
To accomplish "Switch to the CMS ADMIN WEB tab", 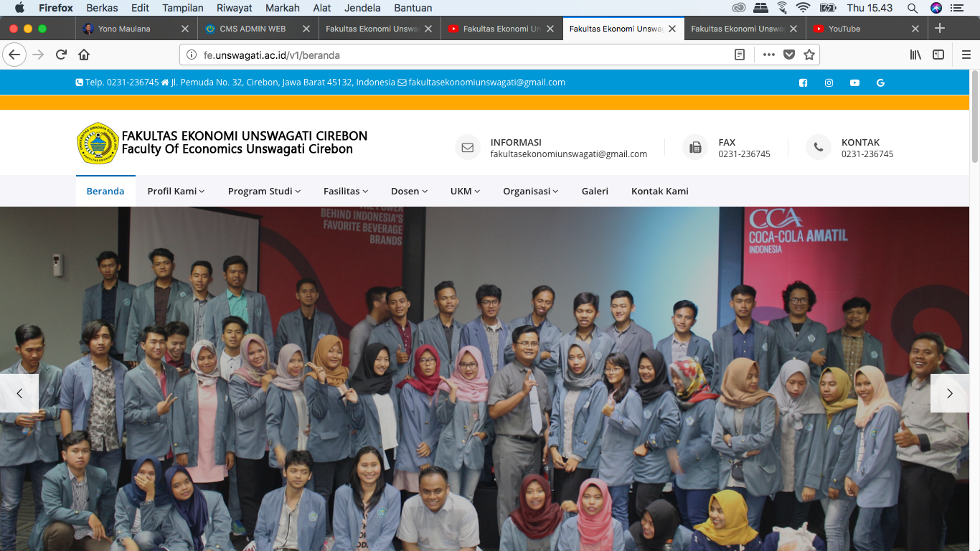I will click(x=257, y=29).
